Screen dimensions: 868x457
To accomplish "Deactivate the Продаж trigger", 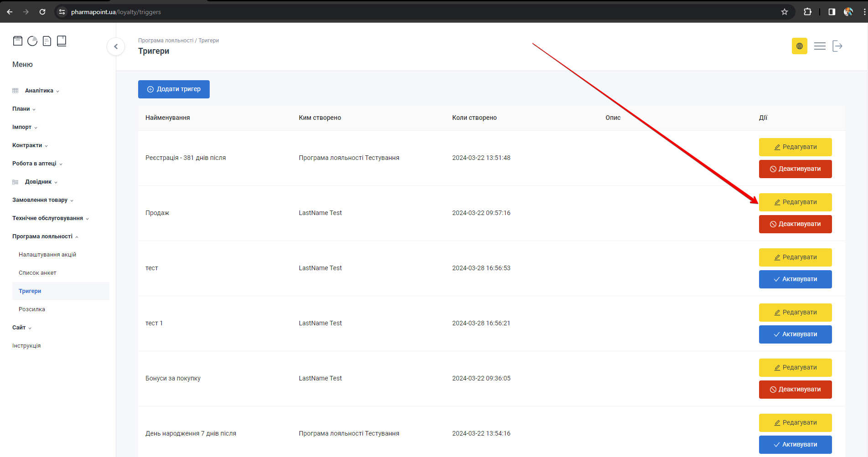I will point(795,224).
